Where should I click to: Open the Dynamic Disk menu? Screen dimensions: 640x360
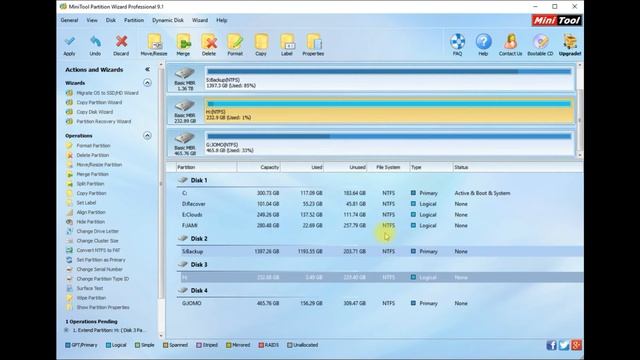(168, 20)
